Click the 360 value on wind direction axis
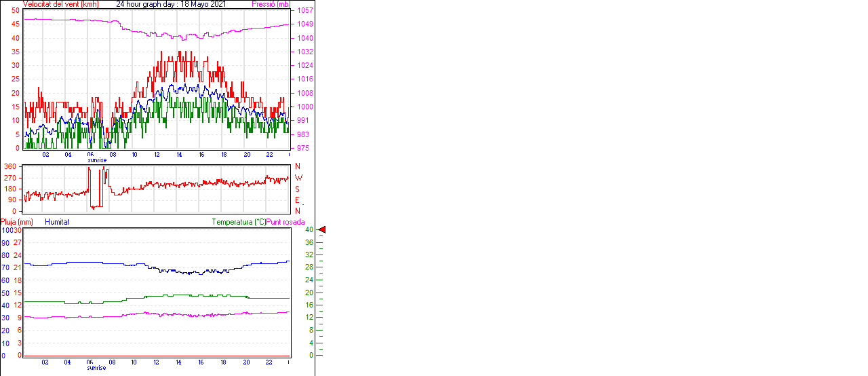This screenshot has width=868, height=376. (10, 166)
